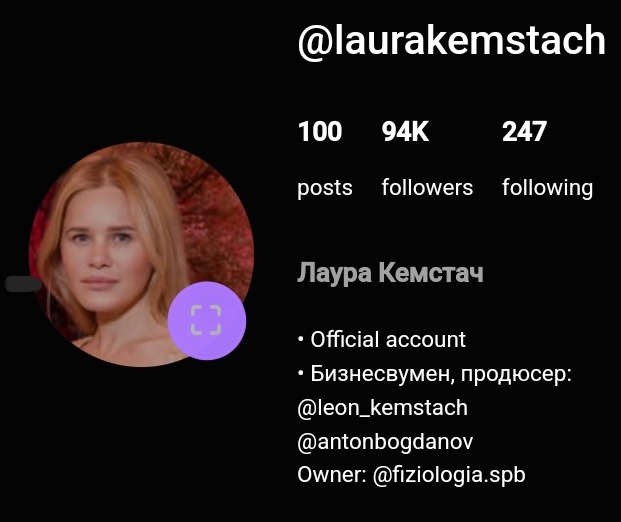
Task: Click the posts label
Action: pyautogui.click(x=325, y=188)
